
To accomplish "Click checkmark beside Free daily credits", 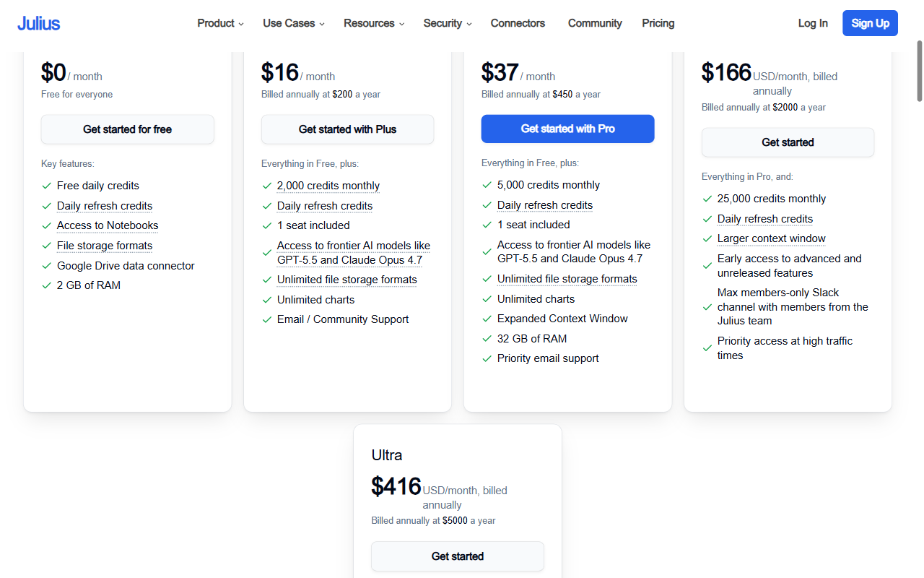I will click(47, 186).
